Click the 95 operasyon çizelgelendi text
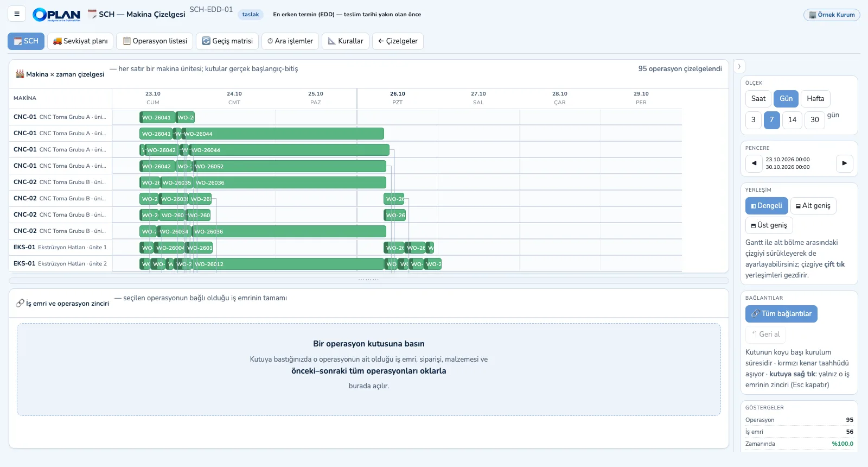The height and width of the screenshot is (467, 868). [680, 69]
